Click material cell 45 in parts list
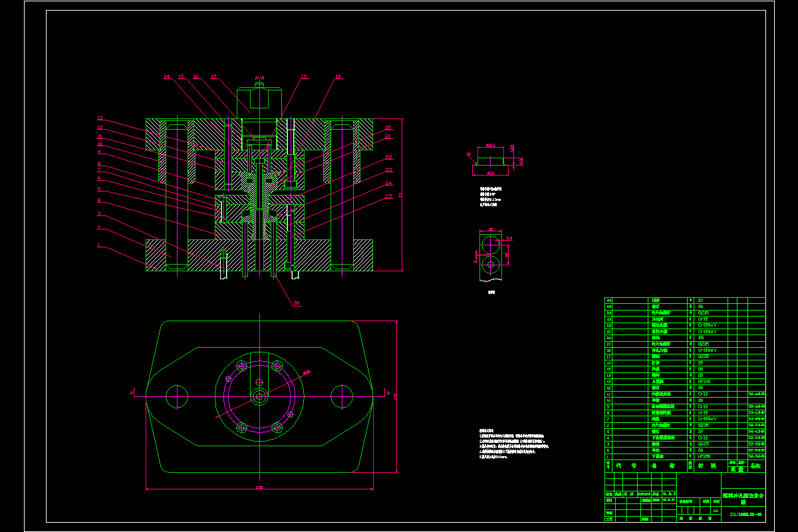This screenshot has height=532, width=798. [x=701, y=338]
